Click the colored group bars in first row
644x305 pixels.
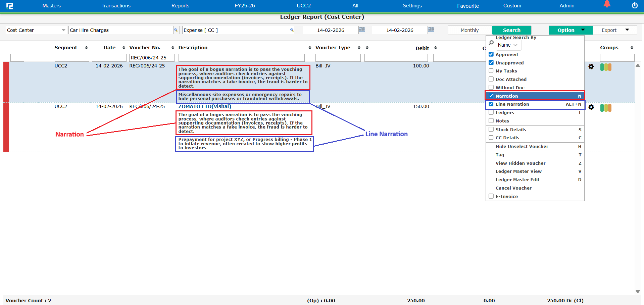605,67
